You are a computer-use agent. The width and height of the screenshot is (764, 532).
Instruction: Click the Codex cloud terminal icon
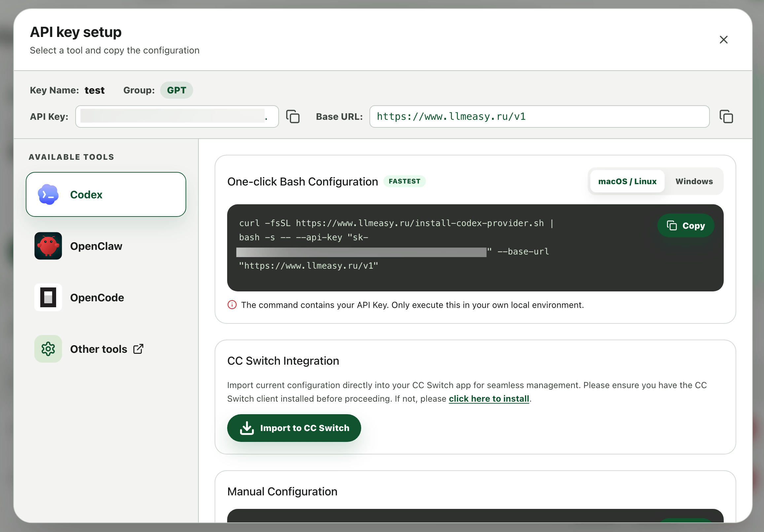pos(48,194)
